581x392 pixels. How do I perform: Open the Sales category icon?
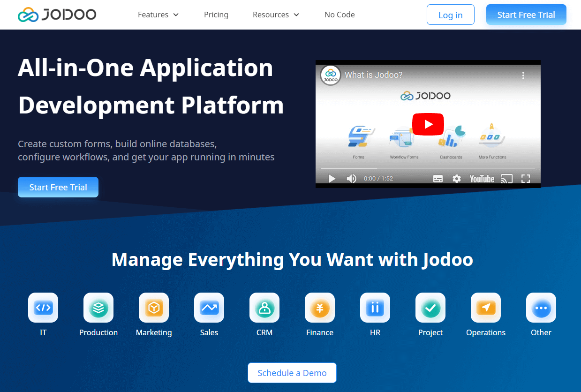[x=209, y=308]
